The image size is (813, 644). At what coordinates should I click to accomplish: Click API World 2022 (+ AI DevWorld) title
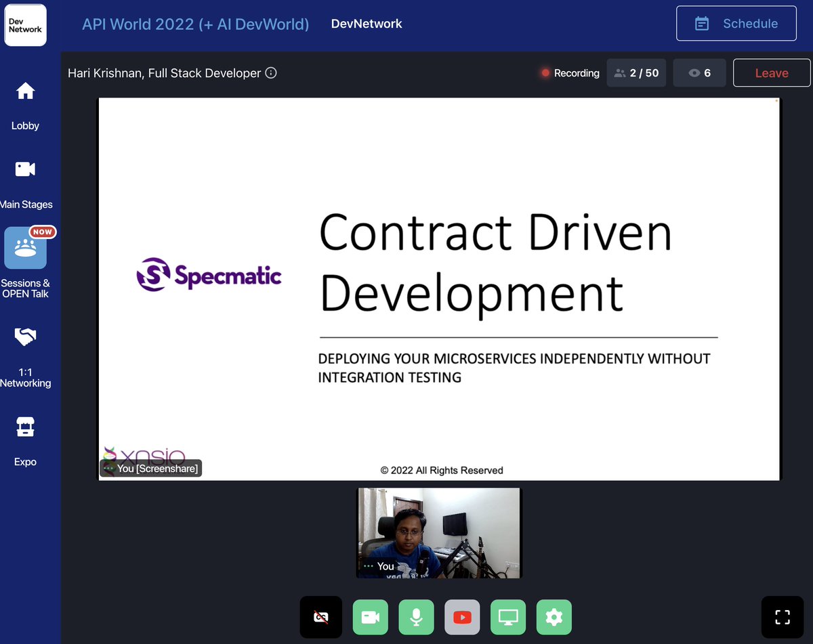click(196, 24)
